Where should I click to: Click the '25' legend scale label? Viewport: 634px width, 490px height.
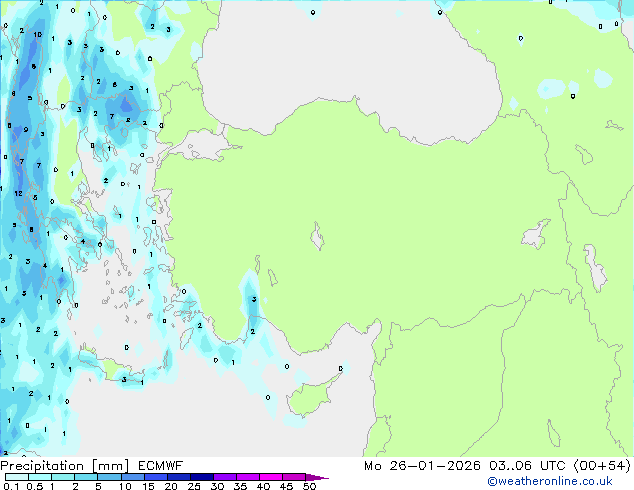tap(194, 486)
